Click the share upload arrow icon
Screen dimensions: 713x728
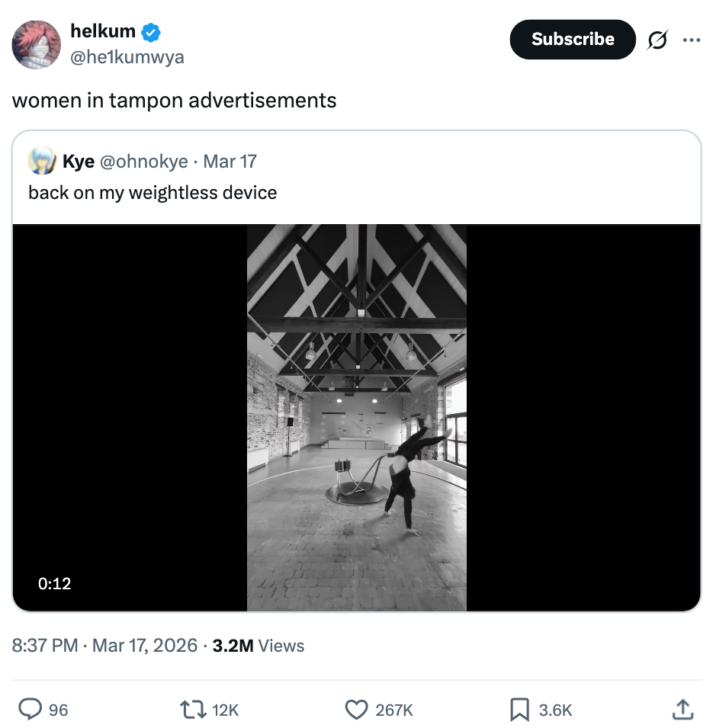tap(682, 710)
